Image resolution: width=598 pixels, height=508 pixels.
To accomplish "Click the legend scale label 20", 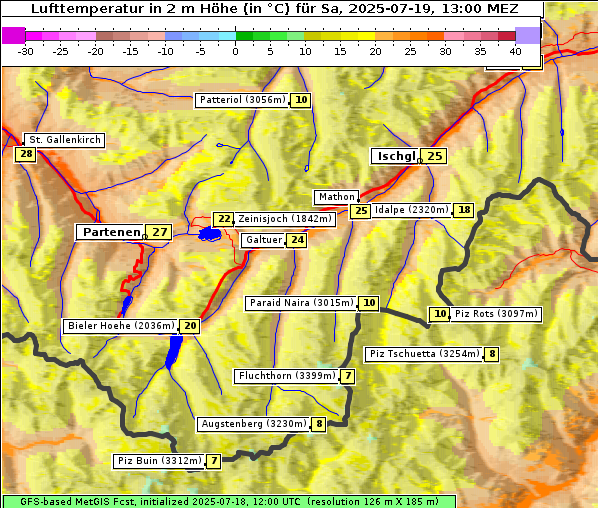I will [375, 51].
